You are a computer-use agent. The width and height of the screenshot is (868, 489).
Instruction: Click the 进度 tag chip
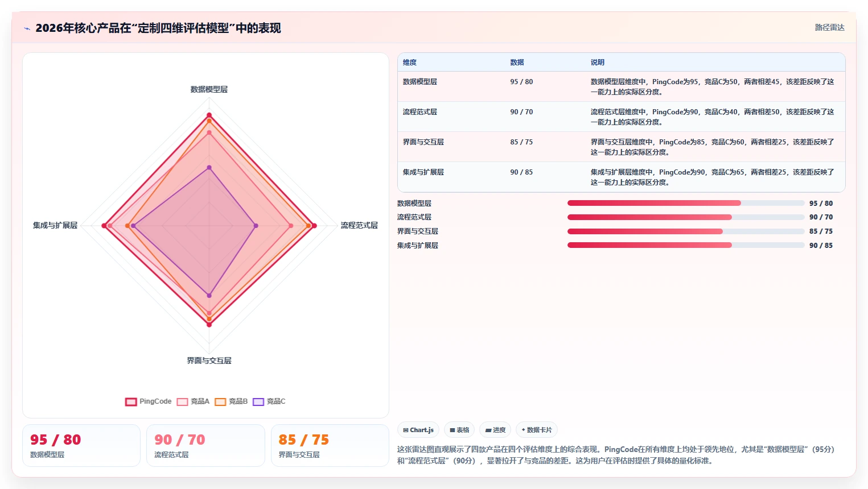tap(495, 430)
